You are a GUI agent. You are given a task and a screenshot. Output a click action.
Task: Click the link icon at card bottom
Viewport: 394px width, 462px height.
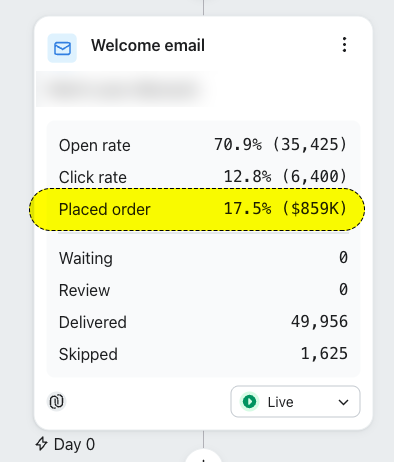pos(57,401)
